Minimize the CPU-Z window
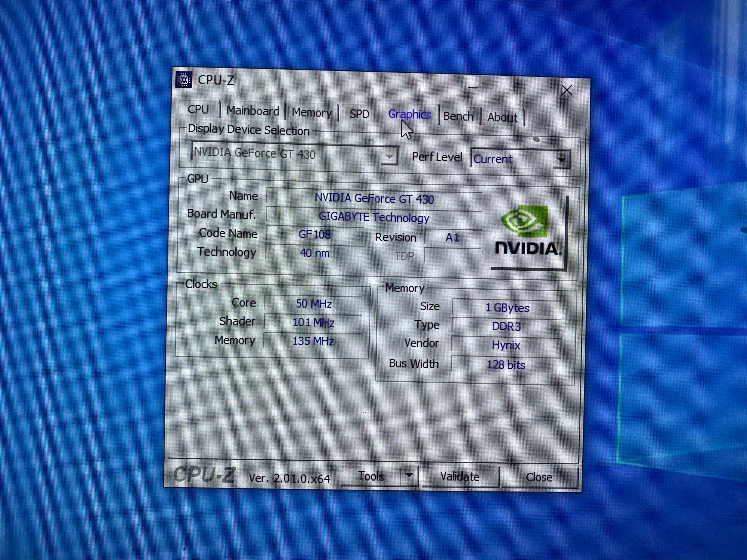This screenshot has height=560, width=747. click(x=473, y=88)
